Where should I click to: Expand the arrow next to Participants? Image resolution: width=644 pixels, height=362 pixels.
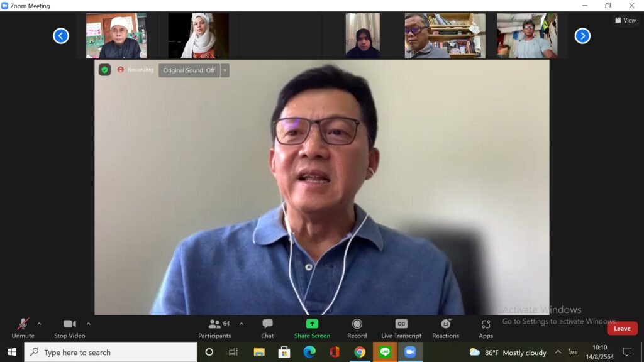coord(241,324)
